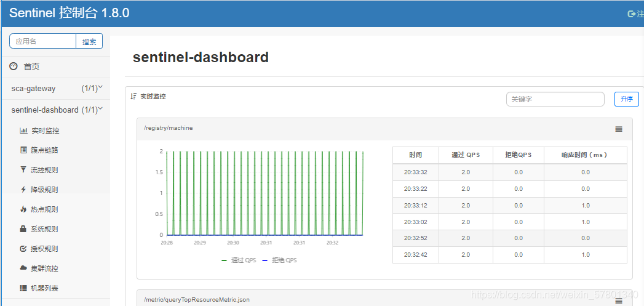Viewport: 644px width, 306px height.
Task: Click the 20:32:52 time cell
Action: point(416,238)
